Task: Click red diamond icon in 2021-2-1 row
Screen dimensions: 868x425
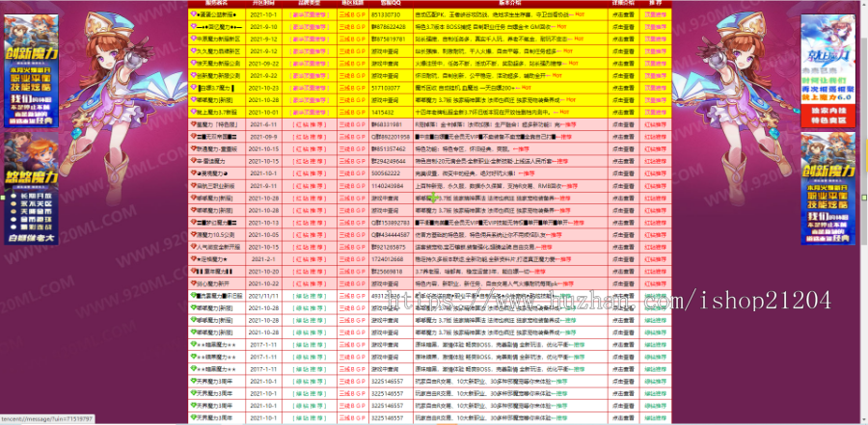Action: point(193,259)
